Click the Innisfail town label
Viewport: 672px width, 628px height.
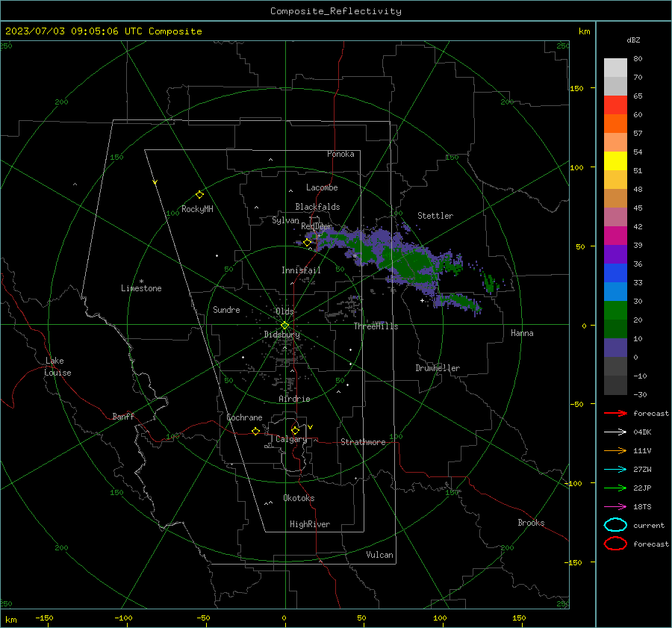(x=301, y=270)
